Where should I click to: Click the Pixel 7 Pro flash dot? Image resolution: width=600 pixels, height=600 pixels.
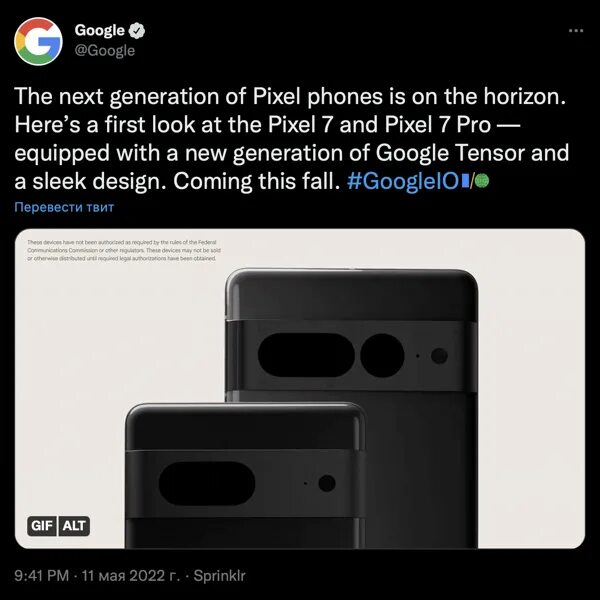pos(439,356)
